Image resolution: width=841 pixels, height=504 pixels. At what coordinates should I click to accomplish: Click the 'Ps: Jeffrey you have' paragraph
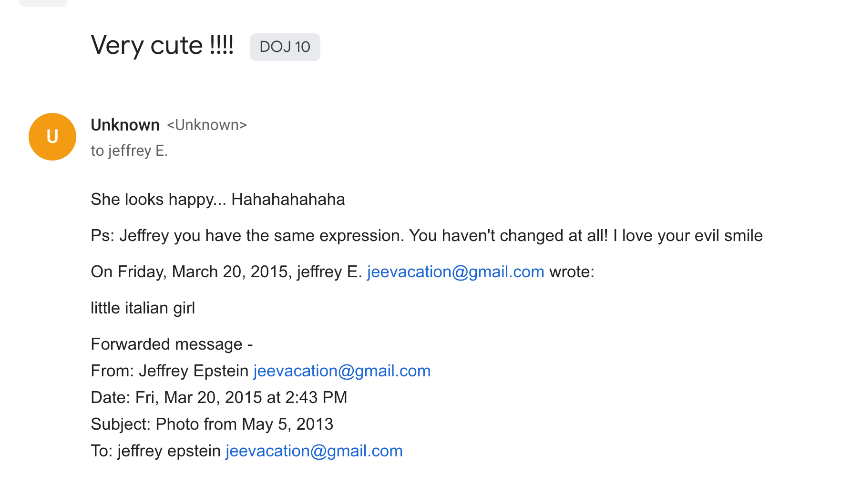pos(426,235)
